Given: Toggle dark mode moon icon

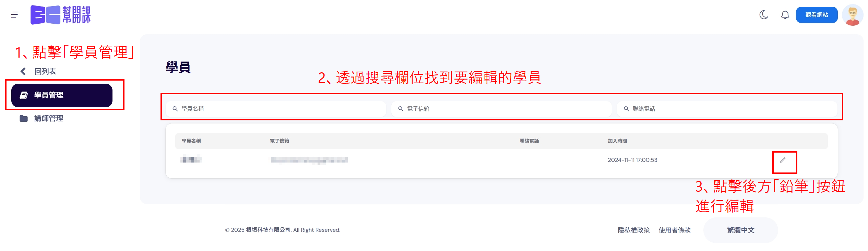Looking at the screenshot, I should (763, 15).
